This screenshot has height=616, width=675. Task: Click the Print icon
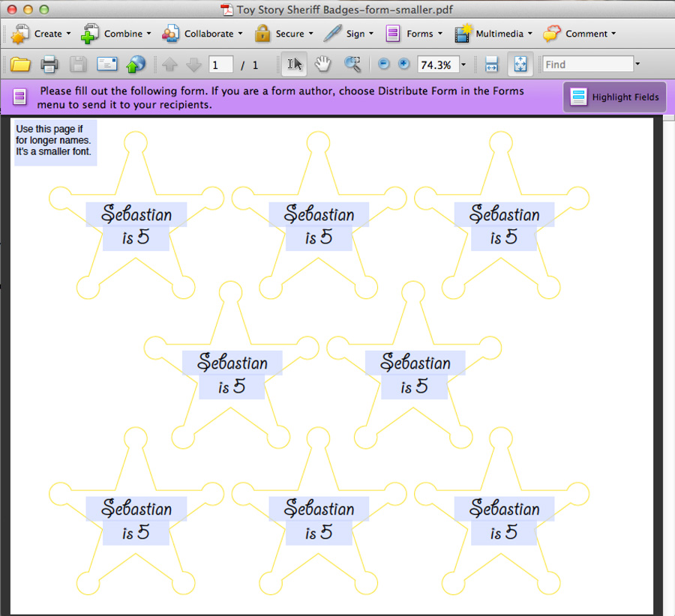point(49,64)
